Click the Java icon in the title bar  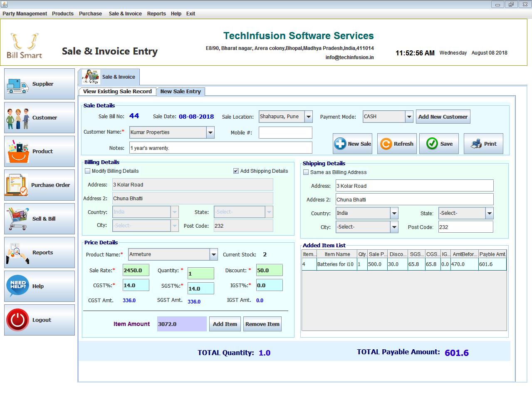click(x=4, y=4)
